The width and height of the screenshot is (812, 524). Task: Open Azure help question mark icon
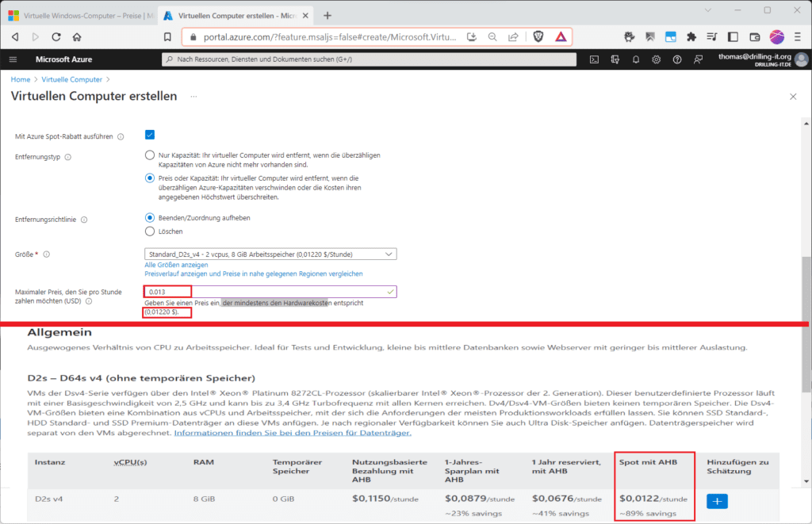coord(677,59)
